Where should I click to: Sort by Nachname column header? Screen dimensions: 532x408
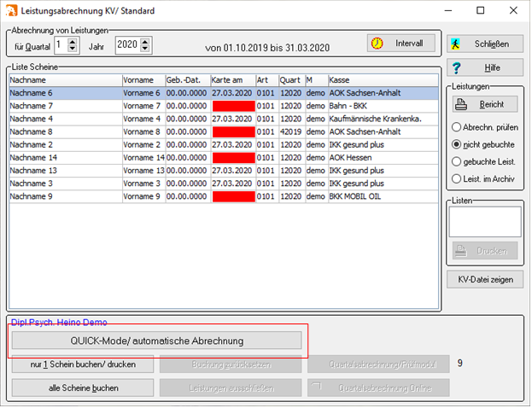66,80
